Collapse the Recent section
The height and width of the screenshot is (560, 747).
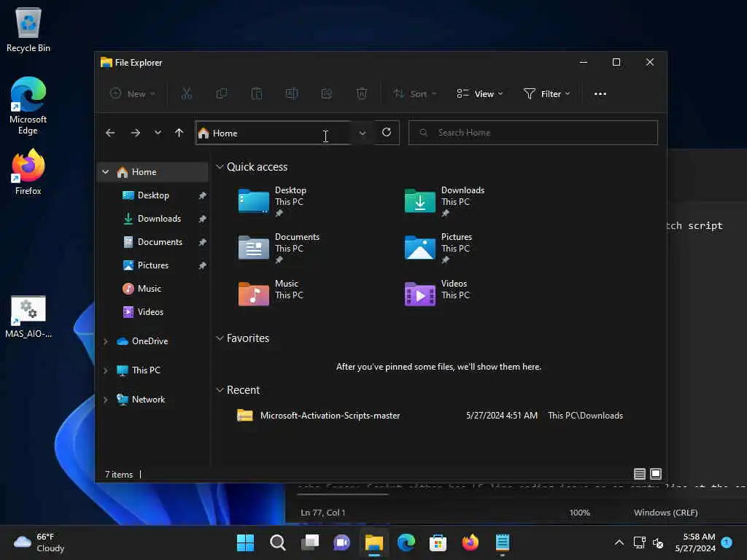click(220, 390)
